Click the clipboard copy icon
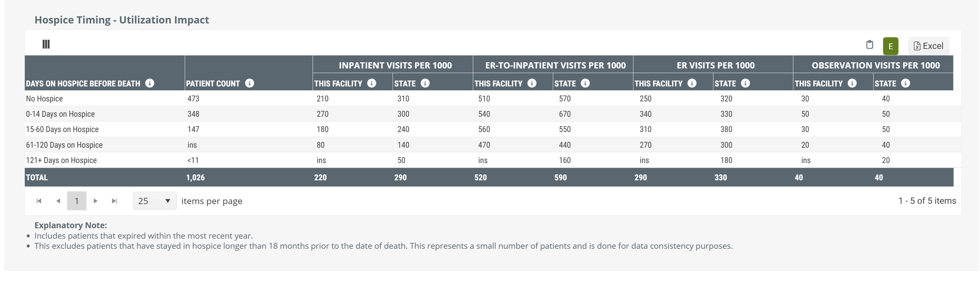980x282 pixels. tap(870, 44)
